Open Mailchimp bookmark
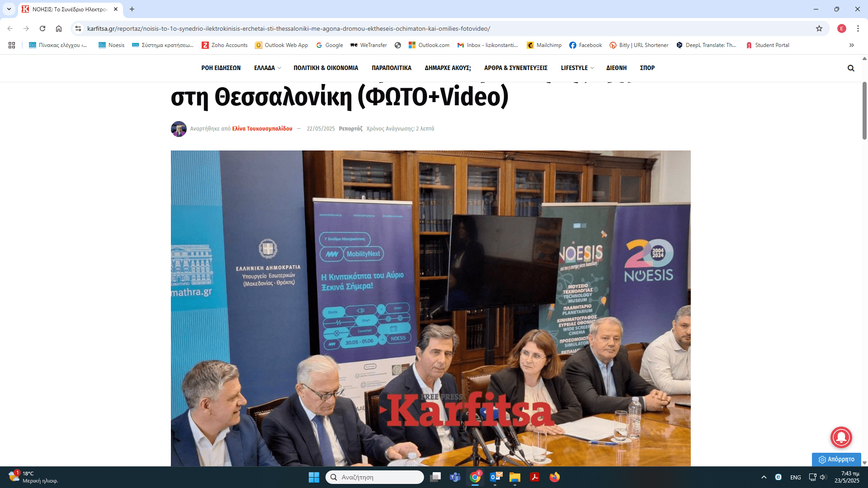 [544, 45]
